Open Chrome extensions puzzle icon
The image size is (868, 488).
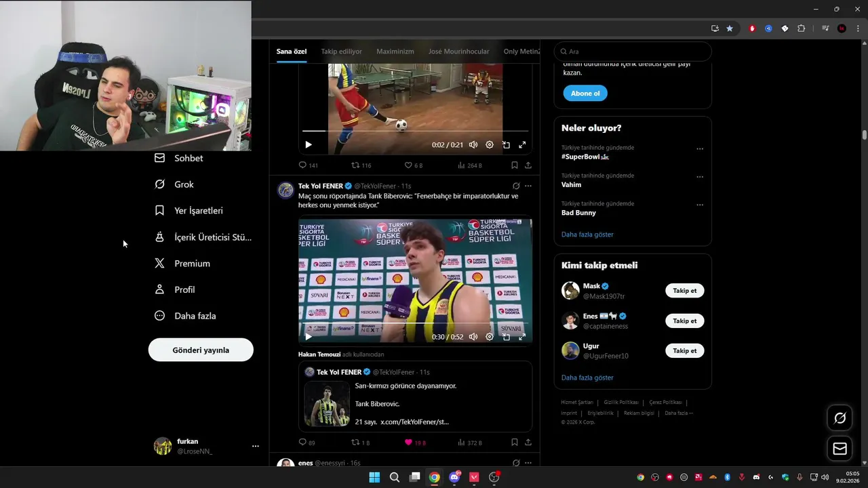(802, 28)
